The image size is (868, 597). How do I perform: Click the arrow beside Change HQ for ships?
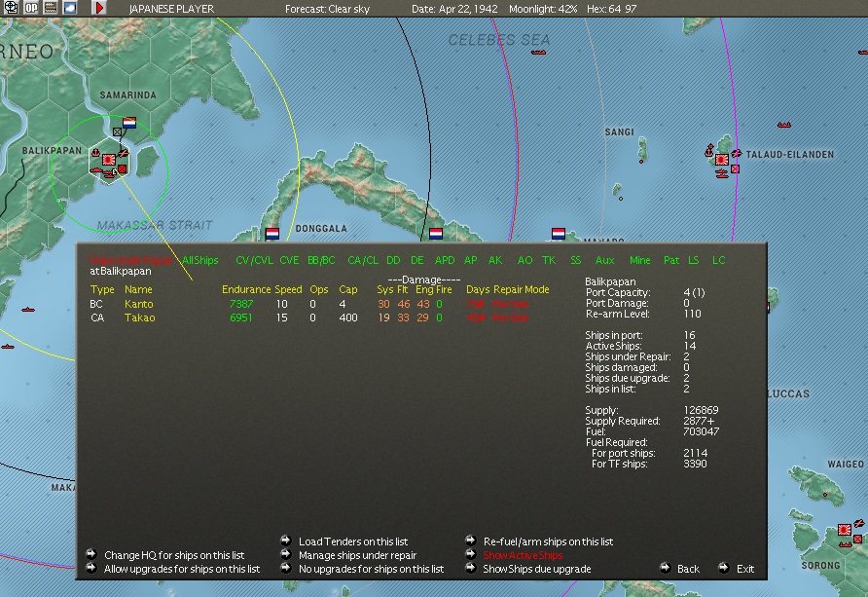tap(91, 554)
